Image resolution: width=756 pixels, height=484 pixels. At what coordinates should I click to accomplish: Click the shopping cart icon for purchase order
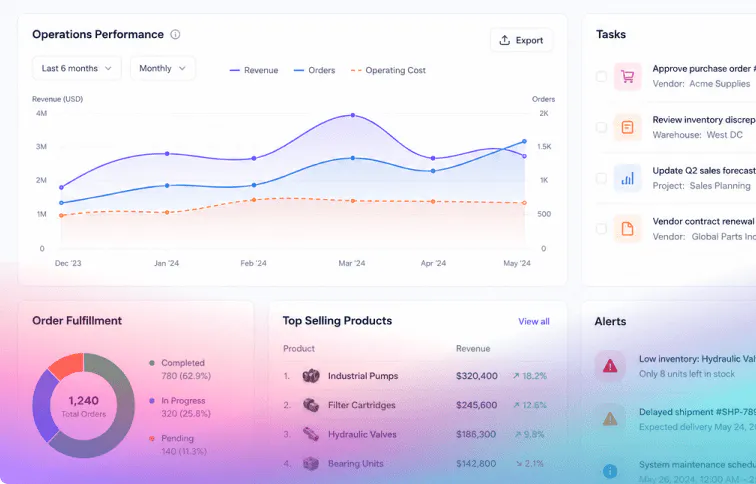tap(628, 76)
